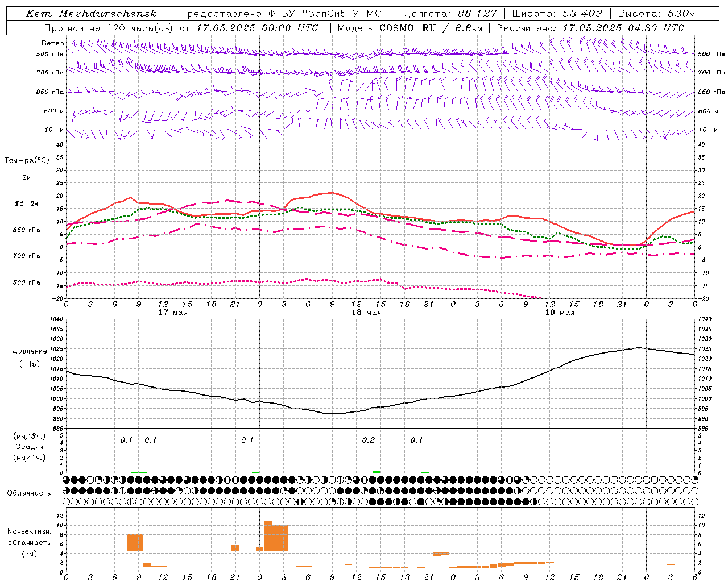
Task: Click the "850 гПа" temperature legend entry
Action: pos(27,230)
